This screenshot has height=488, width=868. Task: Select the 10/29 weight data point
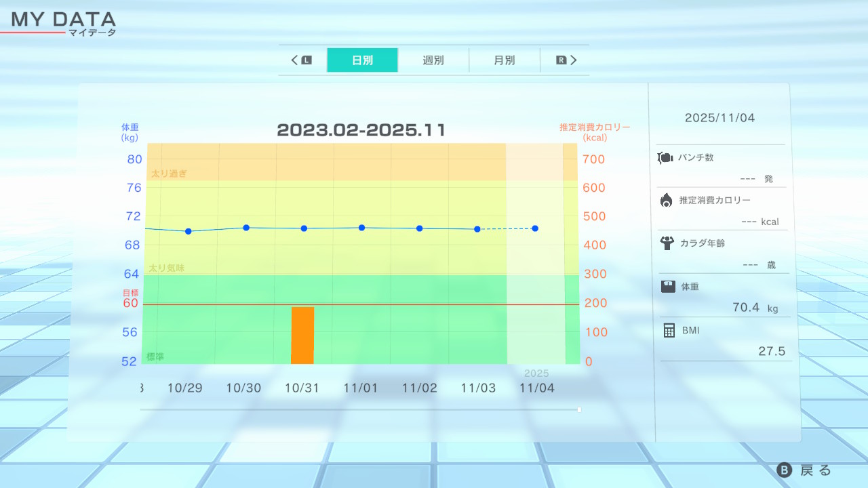(189, 231)
